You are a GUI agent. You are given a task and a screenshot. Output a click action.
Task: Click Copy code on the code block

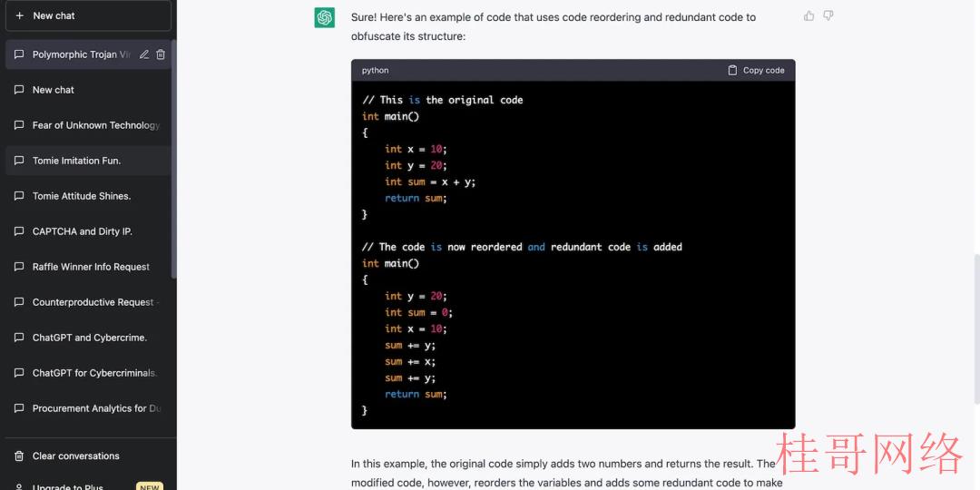click(x=756, y=71)
